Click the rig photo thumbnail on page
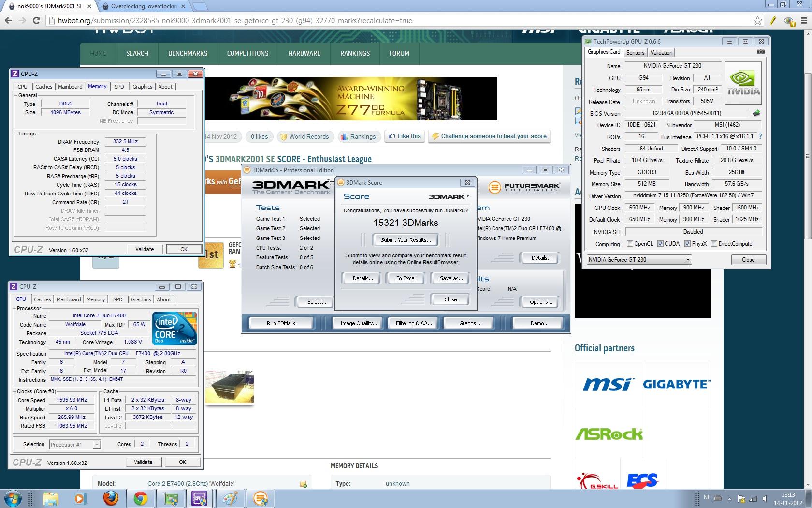Image resolution: width=812 pixels, height=508 pixels. [x=229, y=387]
